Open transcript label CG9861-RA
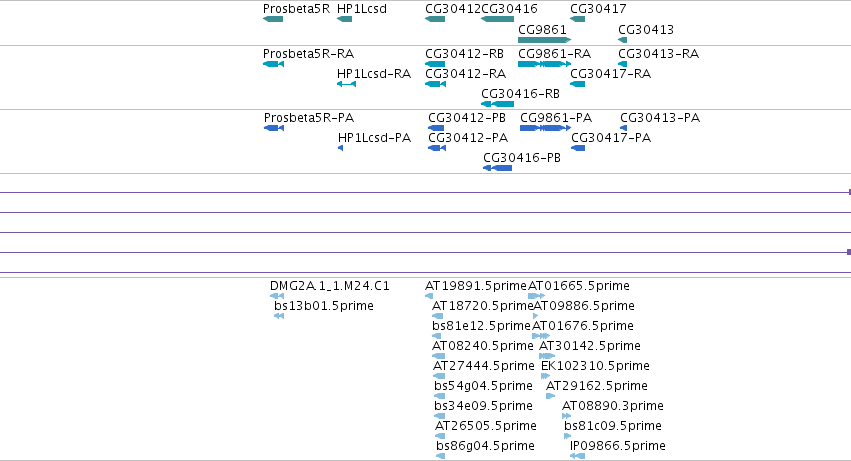This screenshot has height=461, width=851. pyautogui.click(x=555, y=54)
